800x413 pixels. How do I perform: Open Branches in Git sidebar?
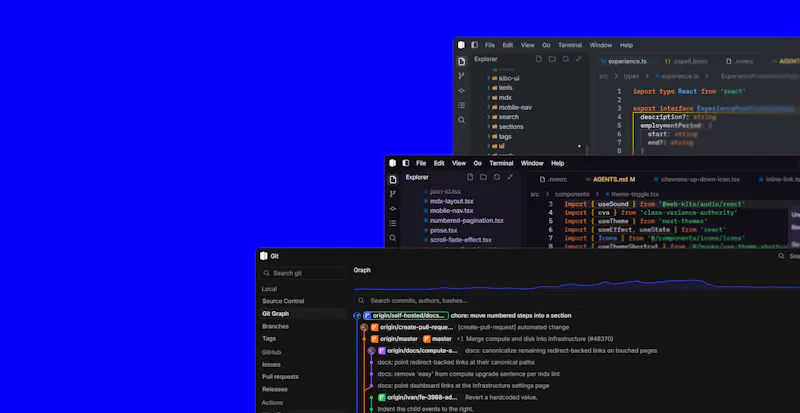click(276, 326)
